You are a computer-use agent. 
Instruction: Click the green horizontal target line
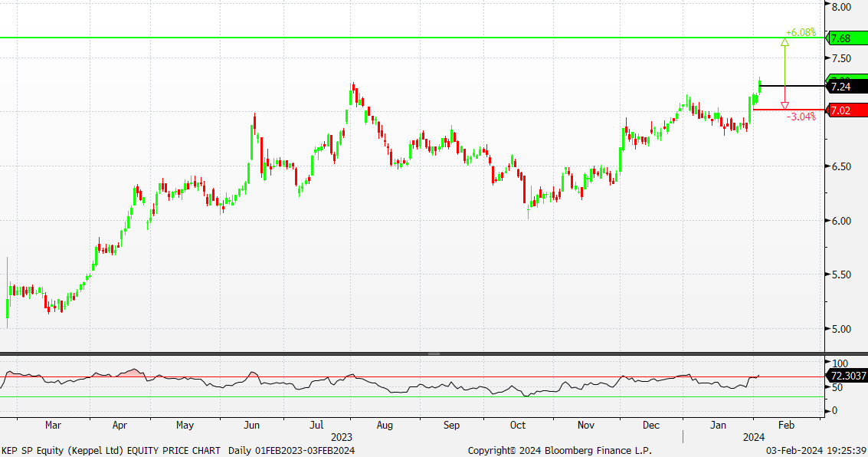click(x=383, y=37)
